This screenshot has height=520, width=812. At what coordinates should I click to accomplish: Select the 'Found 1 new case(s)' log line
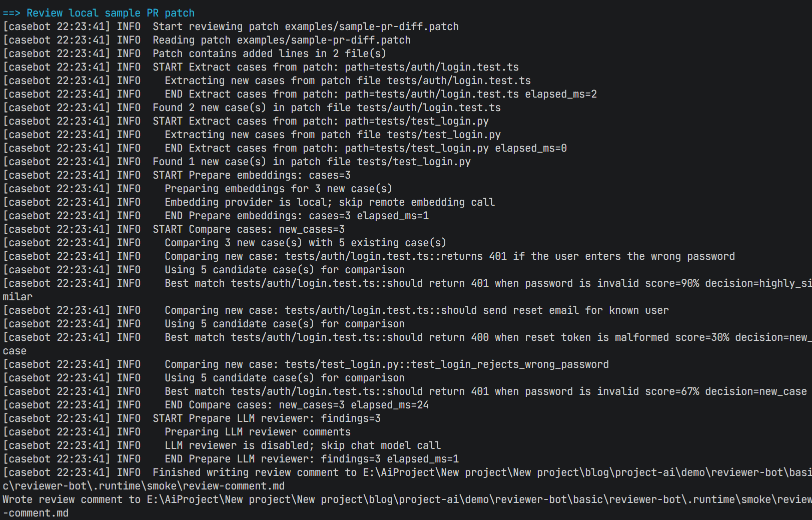[312, 162]
